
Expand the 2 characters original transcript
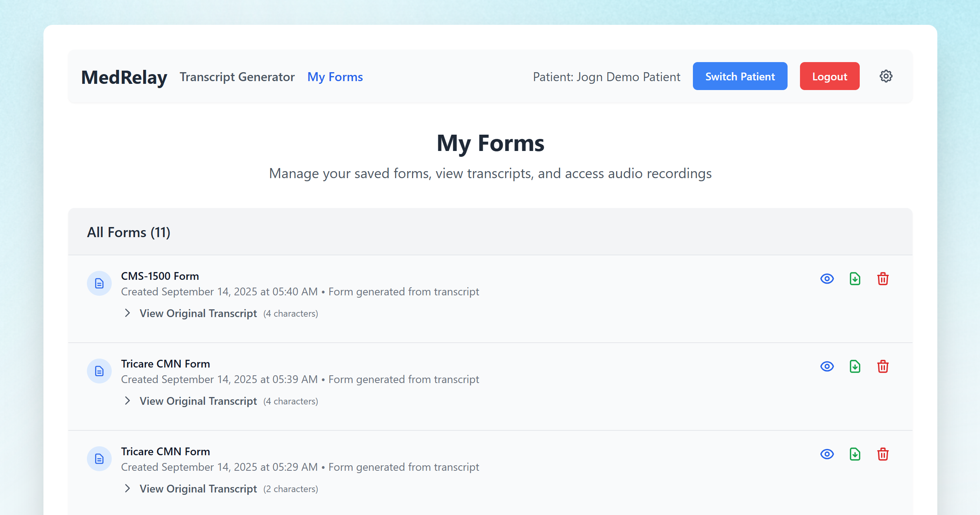pos(198,489)
